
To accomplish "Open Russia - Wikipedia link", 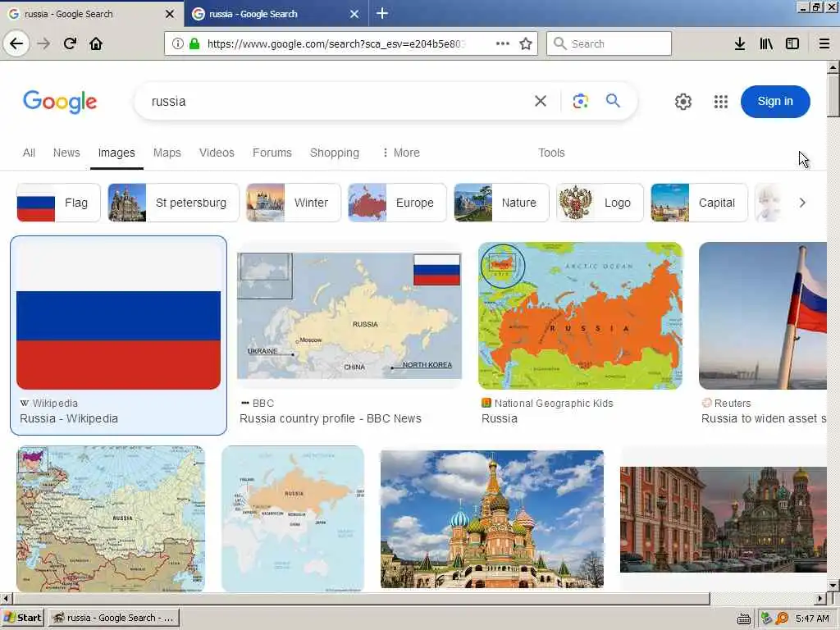I will 69,418.
